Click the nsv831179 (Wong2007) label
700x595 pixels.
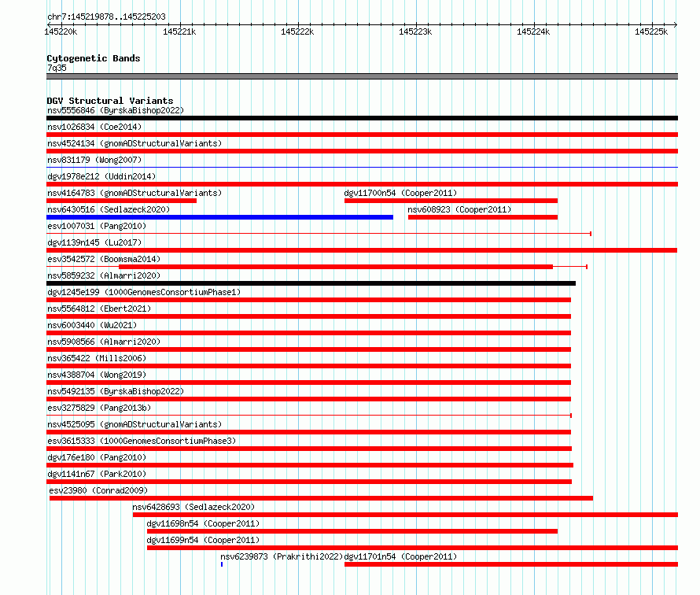pos(94,160)
